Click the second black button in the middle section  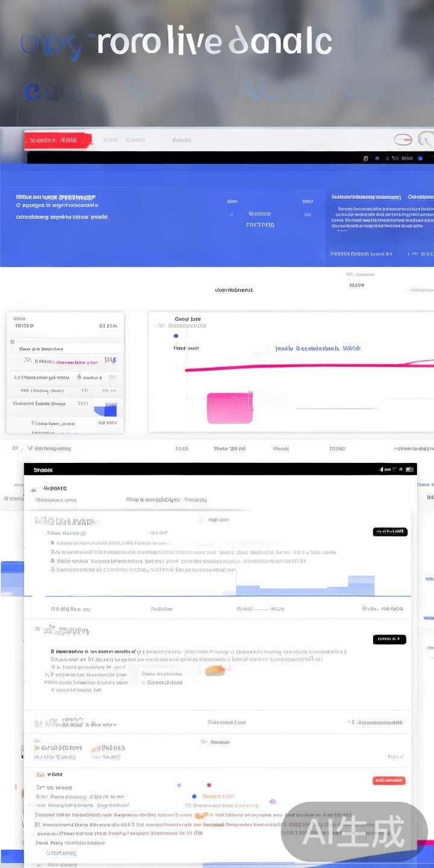[389, 640]
